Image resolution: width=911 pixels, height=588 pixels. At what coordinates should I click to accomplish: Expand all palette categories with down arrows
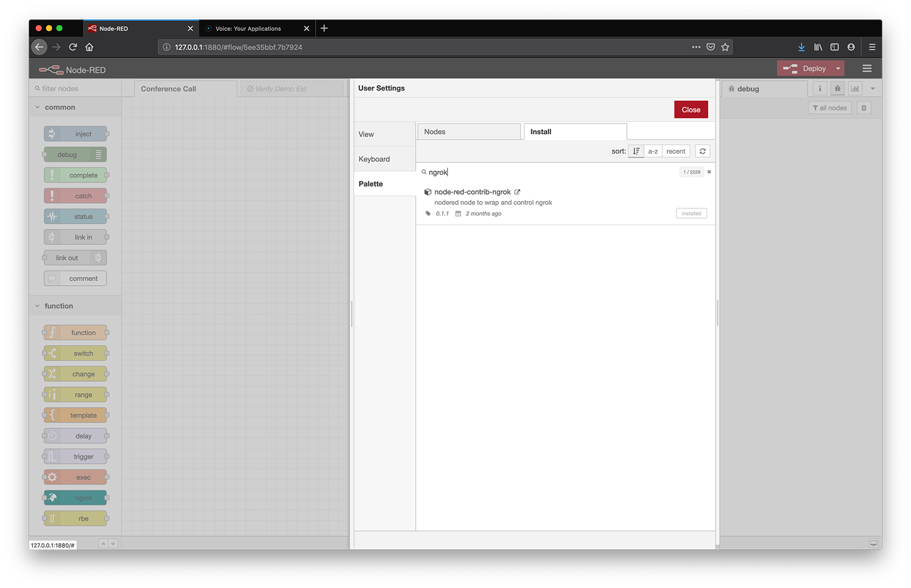tap(113, 544)
